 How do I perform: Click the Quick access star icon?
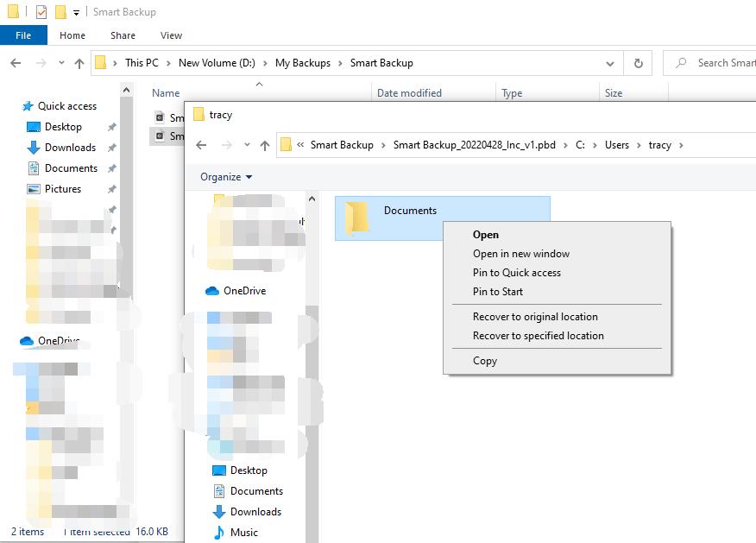click(x=27, y=106)
